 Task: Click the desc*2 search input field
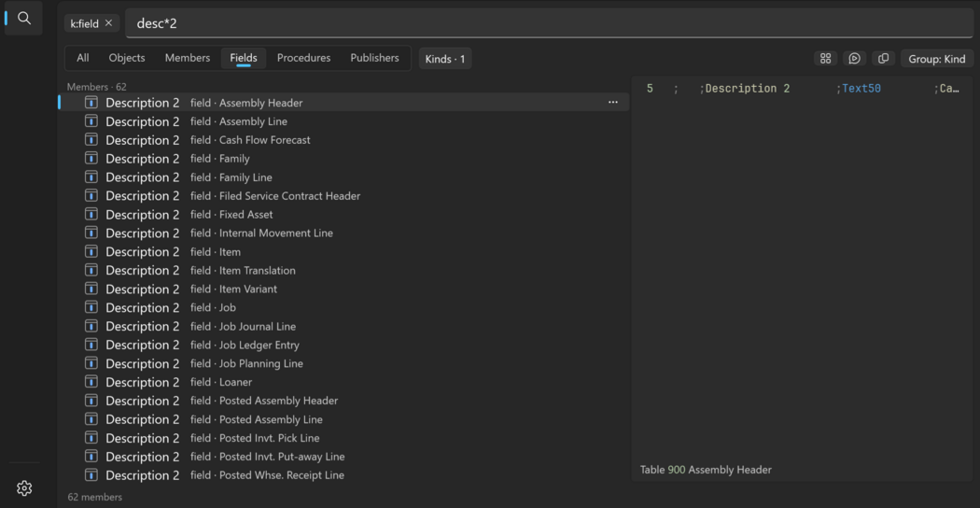pyautogui.click(x=549, y=23)
